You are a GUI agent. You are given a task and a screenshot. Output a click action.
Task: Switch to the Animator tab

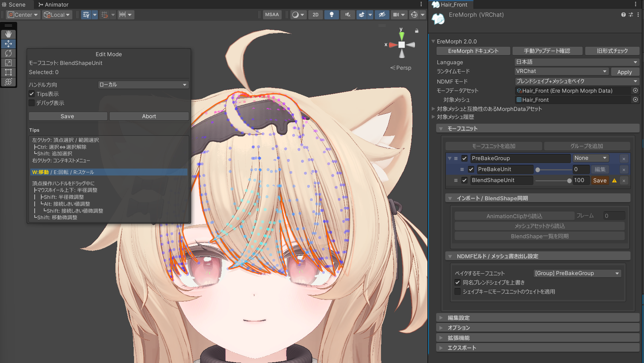click(x=53, y=4)
